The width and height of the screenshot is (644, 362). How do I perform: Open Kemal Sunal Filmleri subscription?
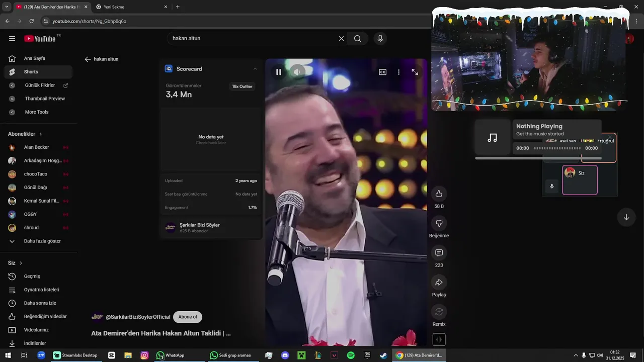pyautogui.click(x=38, y=201)
